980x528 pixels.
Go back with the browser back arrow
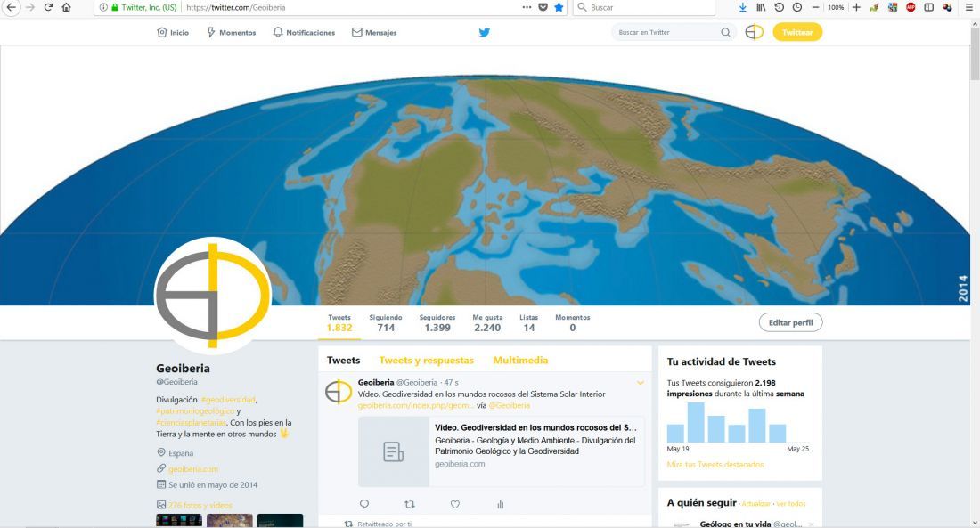click(x=11, y=7)
